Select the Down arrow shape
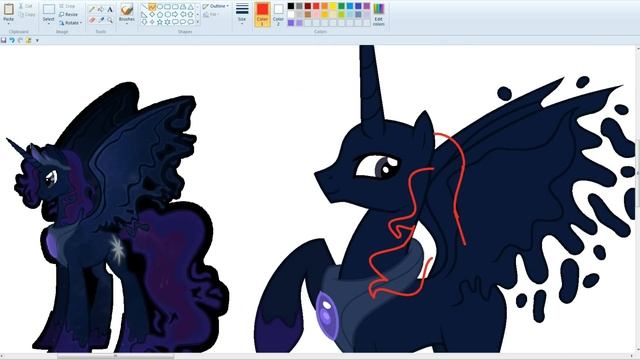This screenshot has width=640, height=360. 144,22
